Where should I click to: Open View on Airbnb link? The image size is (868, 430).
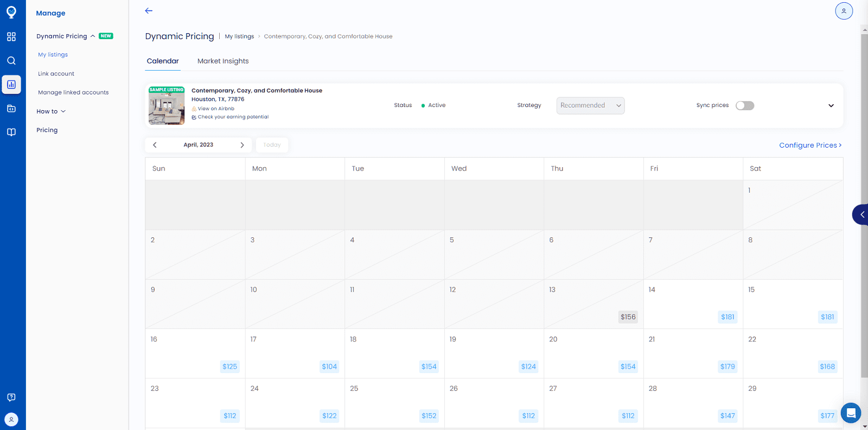(216, 109)
